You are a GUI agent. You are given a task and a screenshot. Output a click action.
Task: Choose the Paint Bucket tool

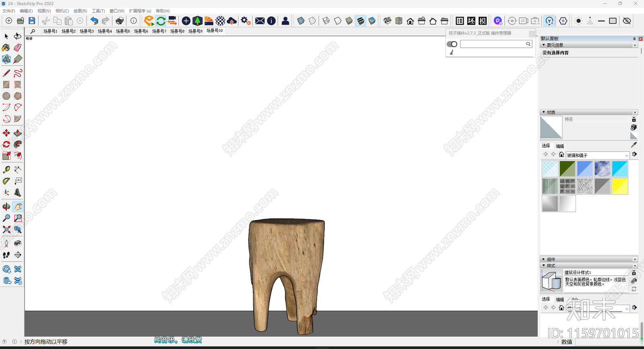[6, 48]
